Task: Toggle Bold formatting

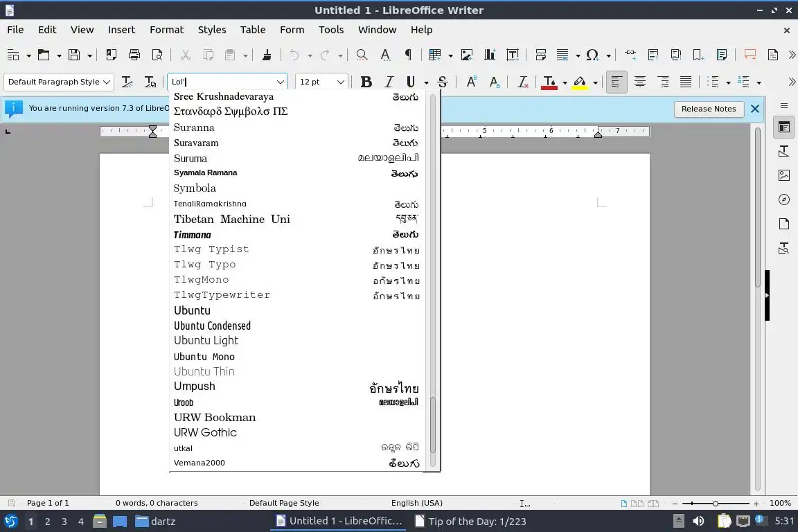Action: (366, 82)
